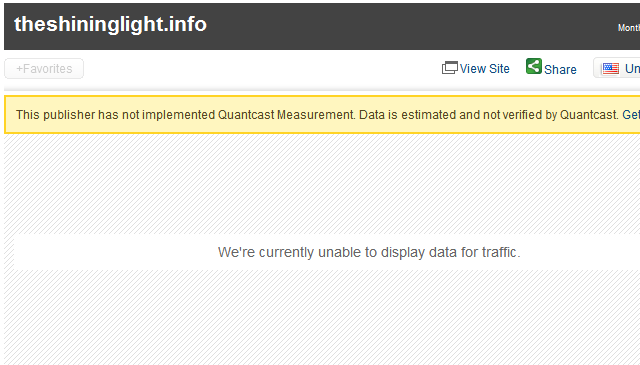Click the Mont label in the dark header
The height and width of the screenshot is (365, 640).
(629, 28)
